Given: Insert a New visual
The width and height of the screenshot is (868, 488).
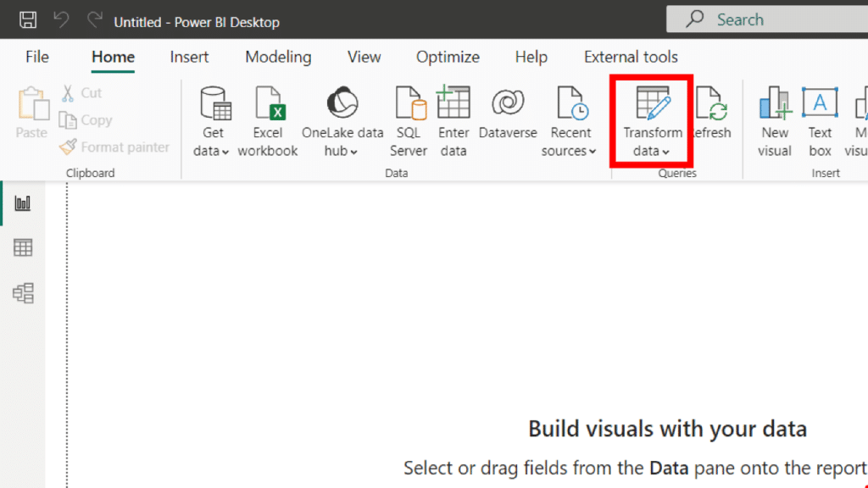Looking at the screenshot, I should [x=774, y=119].
